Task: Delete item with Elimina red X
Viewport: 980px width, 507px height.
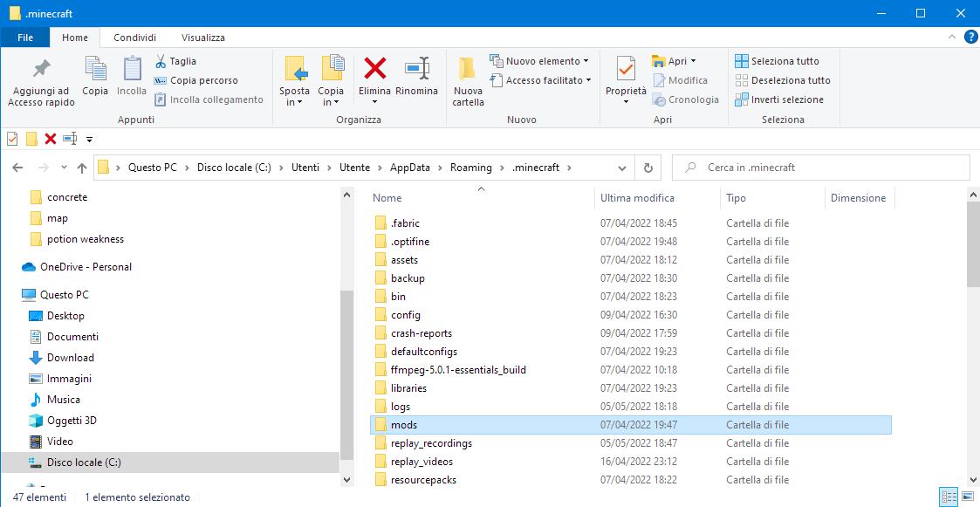Action: (x=374, y=69)
